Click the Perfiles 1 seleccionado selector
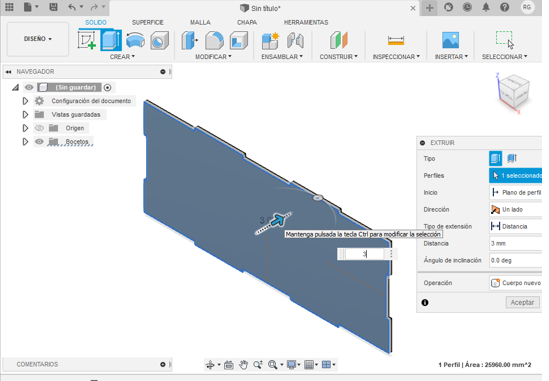 (x=516, y=175)
